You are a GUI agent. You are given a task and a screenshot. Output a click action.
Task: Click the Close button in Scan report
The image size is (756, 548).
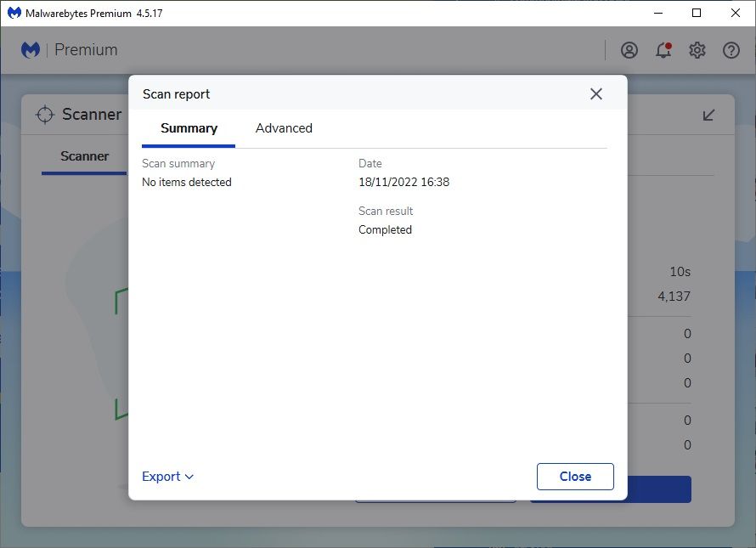[575, 477]
